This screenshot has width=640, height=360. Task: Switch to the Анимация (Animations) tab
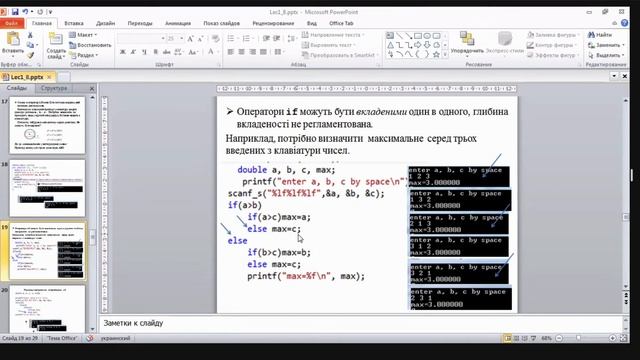(x=178, y=23)
